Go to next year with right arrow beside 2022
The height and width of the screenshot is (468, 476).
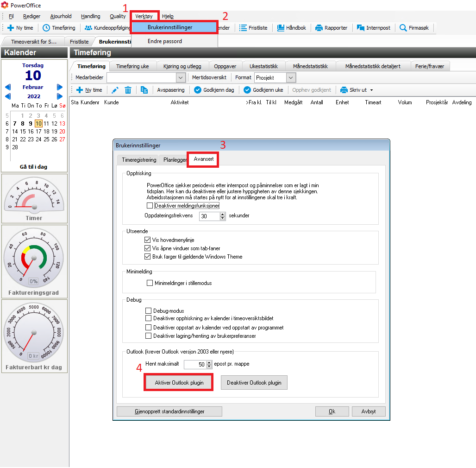tap(60, 96)
